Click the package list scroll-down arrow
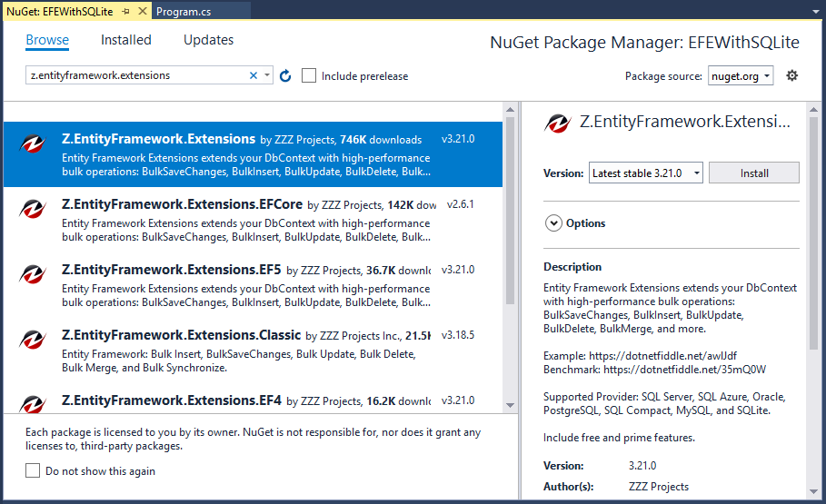The image size is (826, 504). [510, 405]
